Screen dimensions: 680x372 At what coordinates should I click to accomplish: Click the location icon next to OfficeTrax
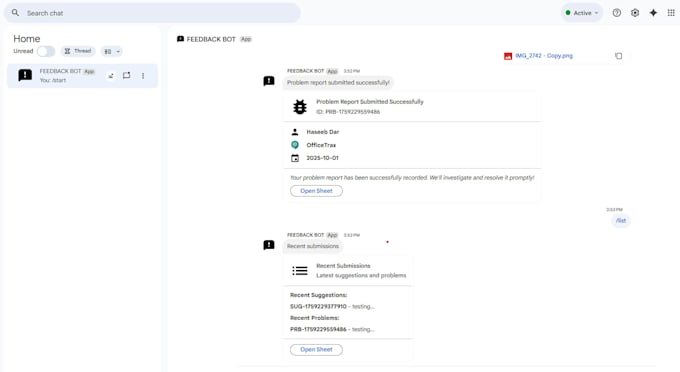295,145
